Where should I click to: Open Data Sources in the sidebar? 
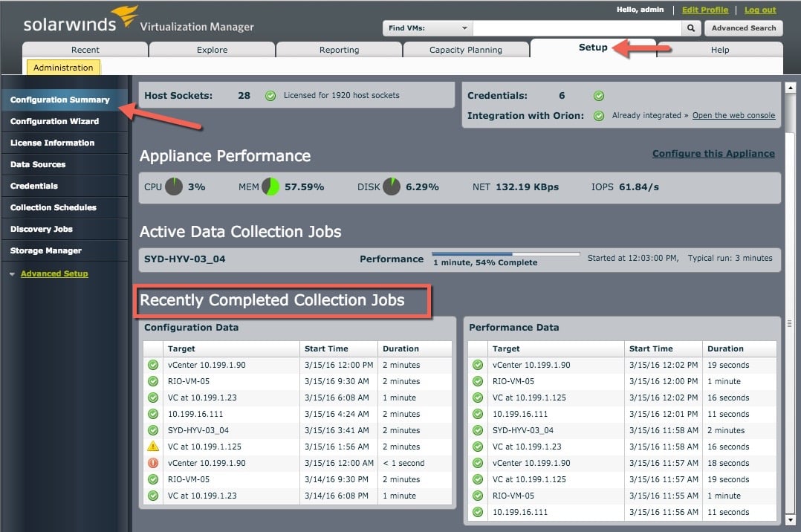tap(64, 164)
